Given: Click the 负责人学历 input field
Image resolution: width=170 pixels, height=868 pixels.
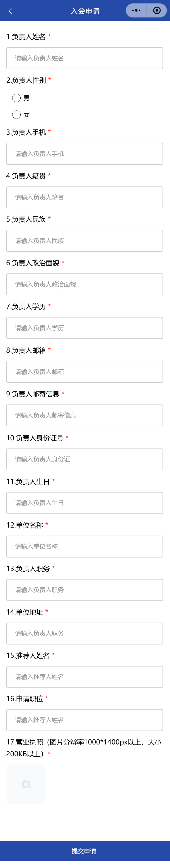Looking at the screenshot, I should [x=85, y=328].
